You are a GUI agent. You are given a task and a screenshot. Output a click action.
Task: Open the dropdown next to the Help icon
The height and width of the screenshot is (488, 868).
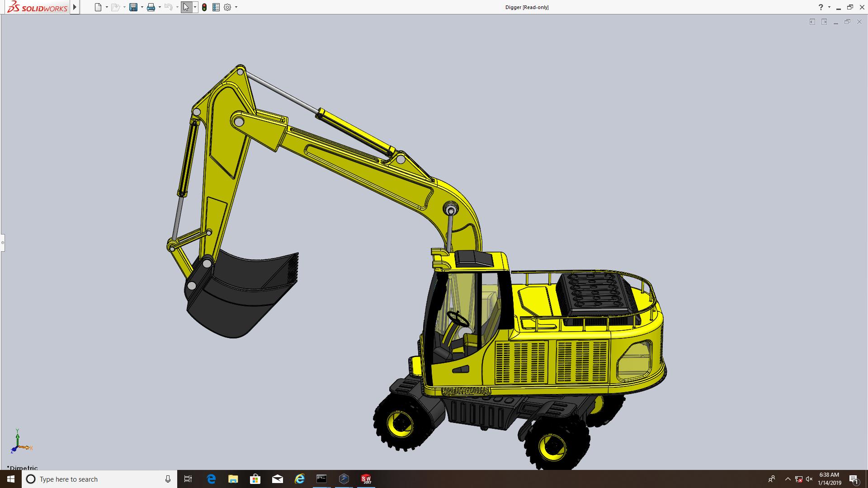829,7
